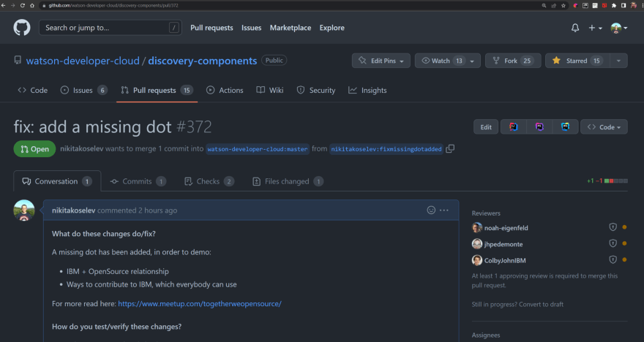Open in WebStorm icon button

pos(565,127)
